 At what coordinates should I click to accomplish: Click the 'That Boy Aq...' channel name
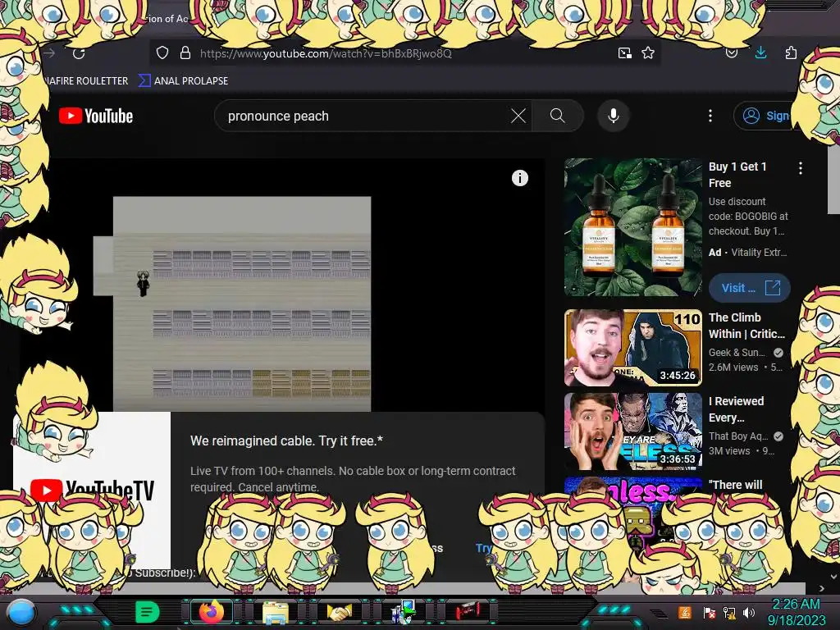click(738, 436)
